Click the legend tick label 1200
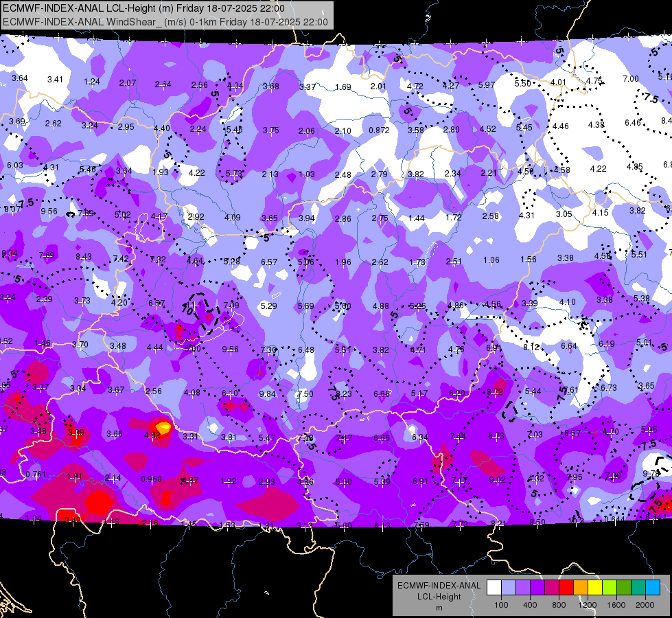 587,605
